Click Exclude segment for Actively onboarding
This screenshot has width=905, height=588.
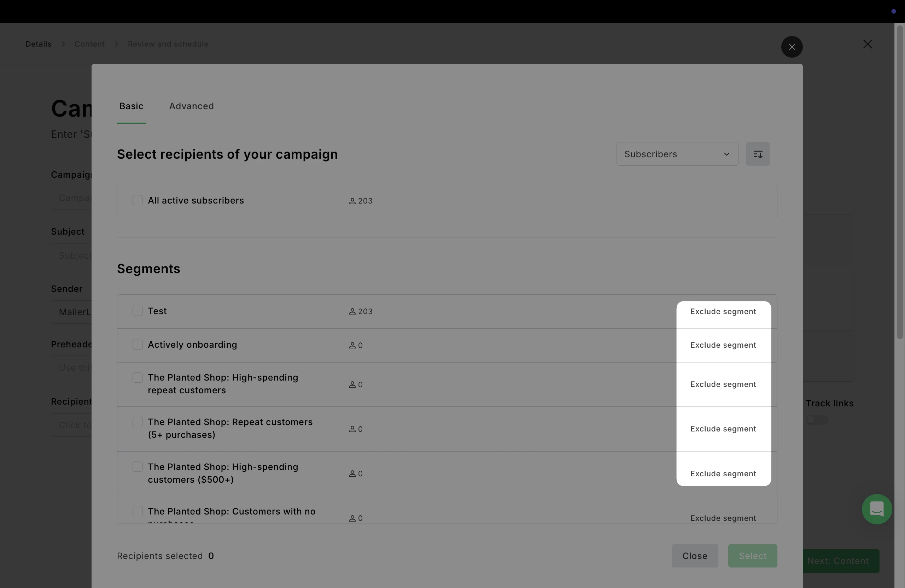tap(723, 345)
